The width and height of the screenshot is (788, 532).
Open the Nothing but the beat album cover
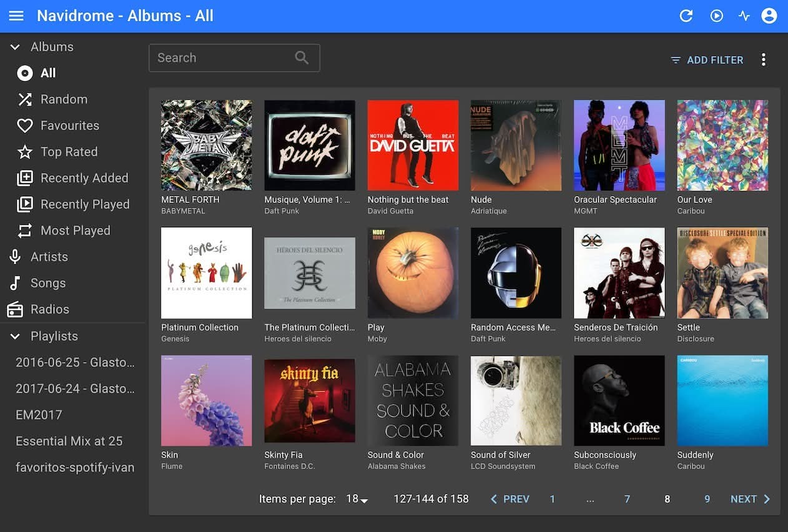(413, 145)
